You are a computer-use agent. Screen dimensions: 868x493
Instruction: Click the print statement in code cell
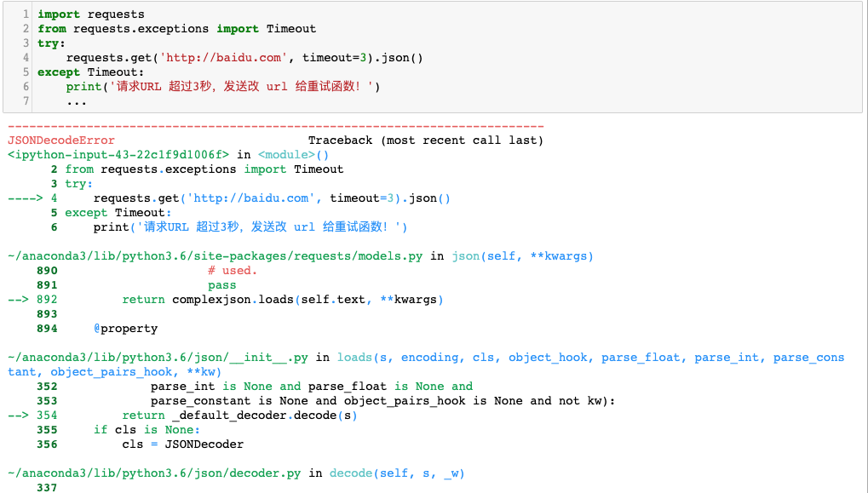click(223, 86)
